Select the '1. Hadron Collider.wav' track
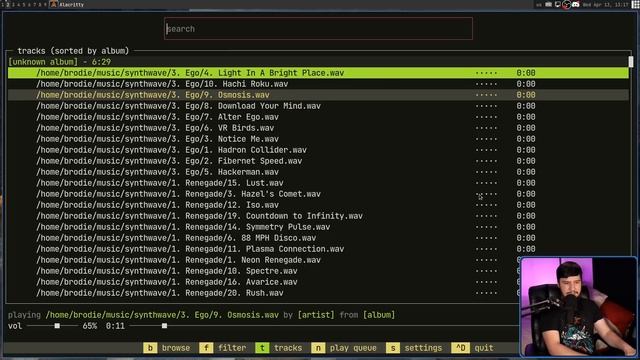The height and width of the screenshot is (360, 640). coord(318,150)
